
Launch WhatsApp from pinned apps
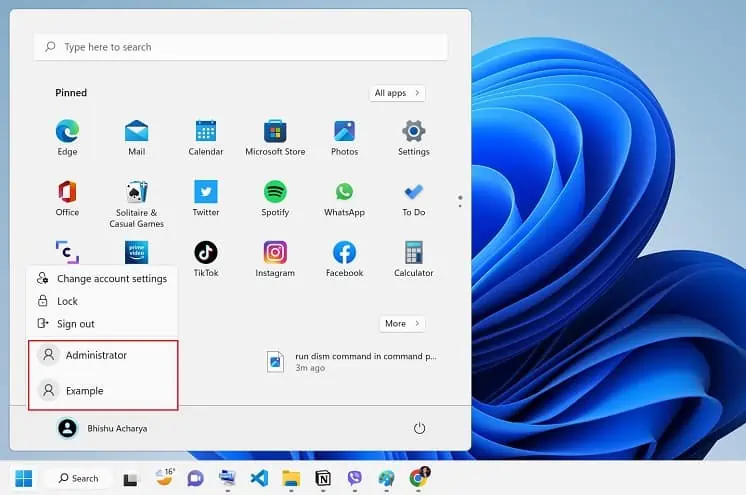point(344,198)
